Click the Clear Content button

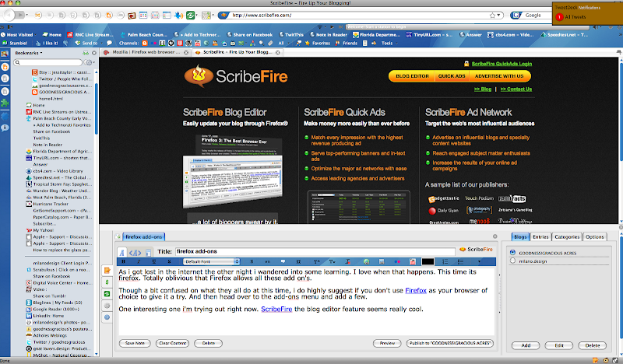pyautogui.click(x=172, y=343)
